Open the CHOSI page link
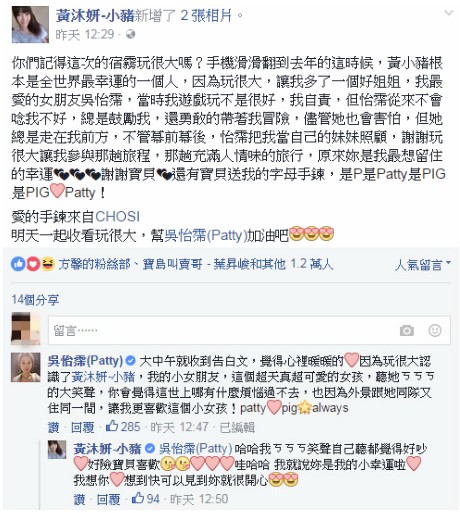The height and width of the screenshot is (513, 460). pos(117,216)
